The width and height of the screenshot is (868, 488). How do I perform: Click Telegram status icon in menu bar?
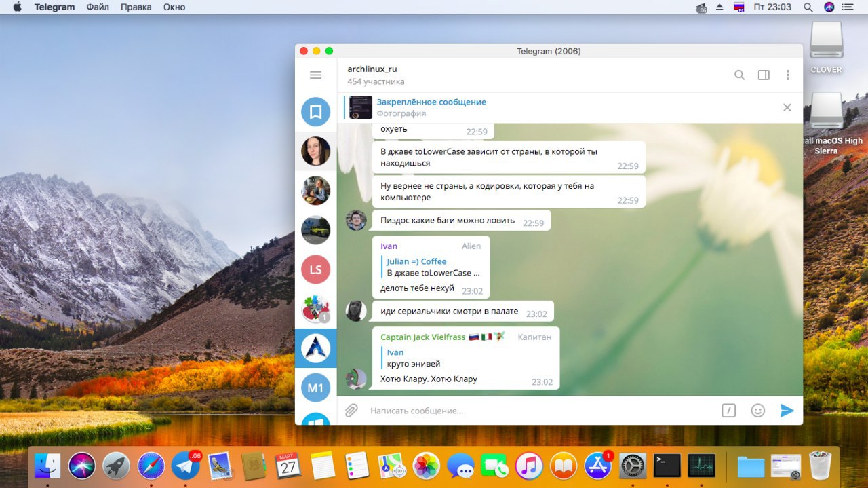pos(702,7)
